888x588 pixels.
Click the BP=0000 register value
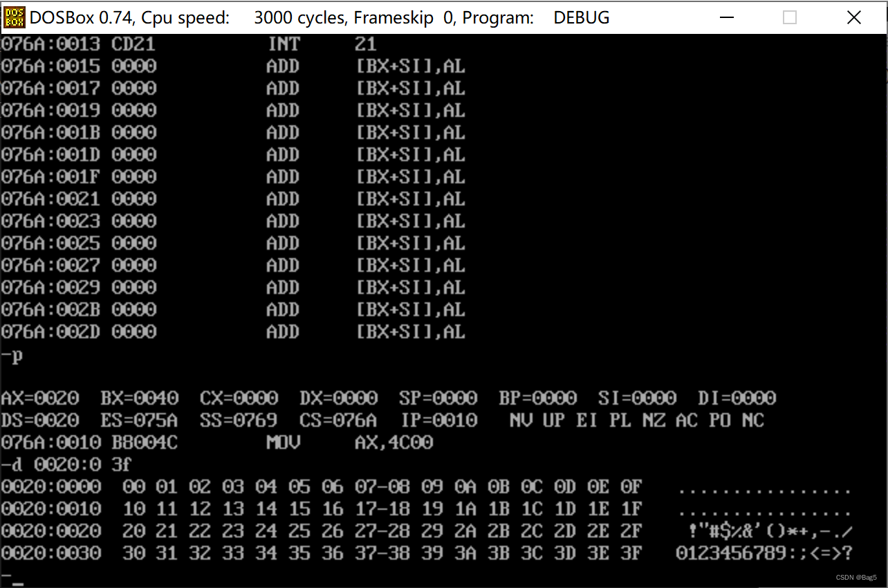pos(538,398)
